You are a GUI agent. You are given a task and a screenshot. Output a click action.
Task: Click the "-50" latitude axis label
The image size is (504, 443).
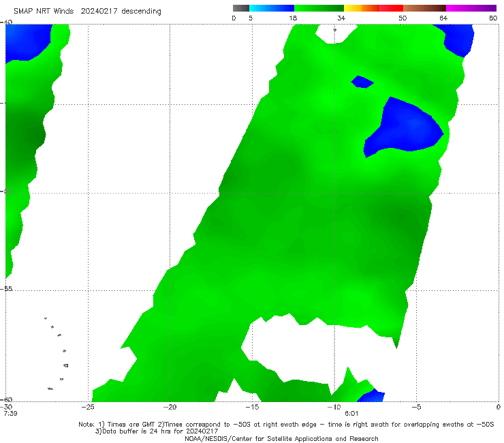tap(6, 191)
